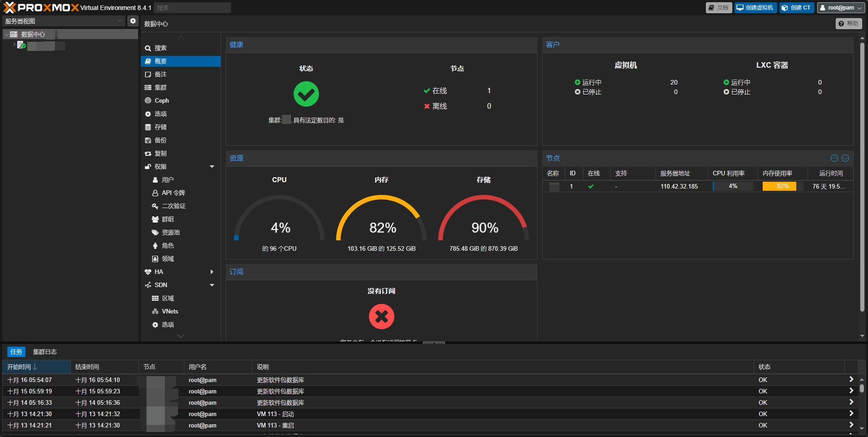Open the root@pam user menu
This screenshot has height=437, width=868.
[841, 8]
